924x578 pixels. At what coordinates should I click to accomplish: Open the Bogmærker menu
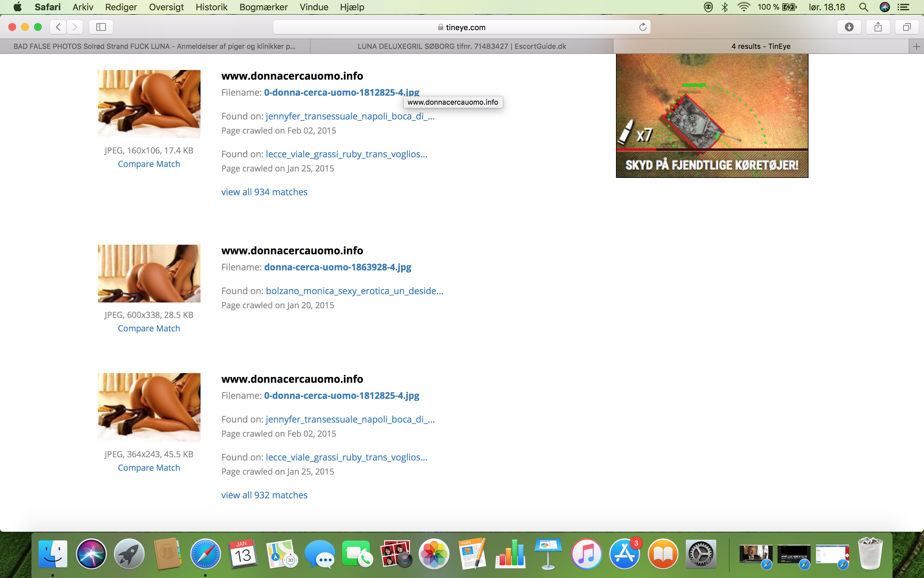pos(263,7)
